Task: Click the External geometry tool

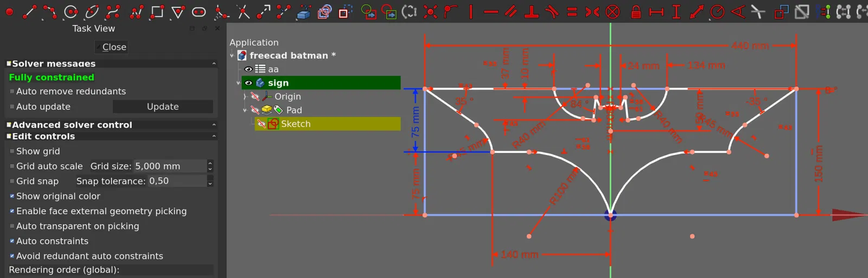Action: click(x=304, y=11)
